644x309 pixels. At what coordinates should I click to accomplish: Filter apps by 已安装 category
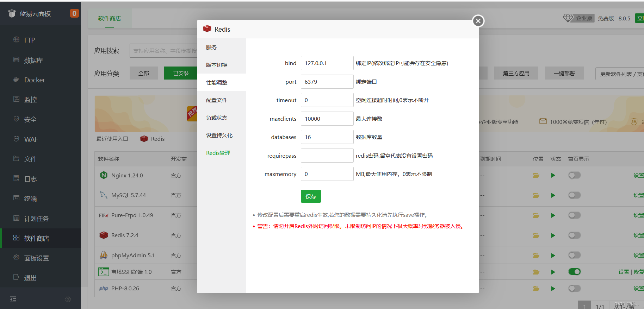(181, 73)
